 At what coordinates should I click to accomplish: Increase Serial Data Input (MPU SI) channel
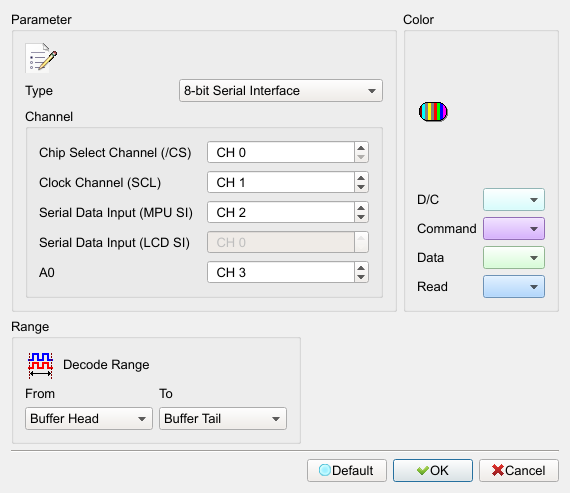point(361,208)
